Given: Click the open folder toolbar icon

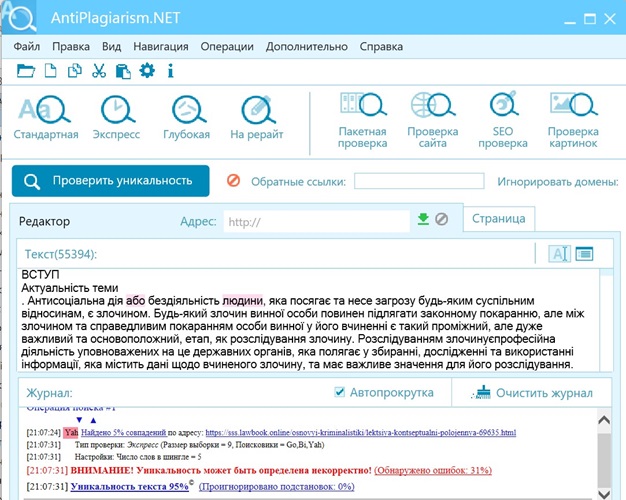Looking at the screenshot, I should [x=26, y=71].
